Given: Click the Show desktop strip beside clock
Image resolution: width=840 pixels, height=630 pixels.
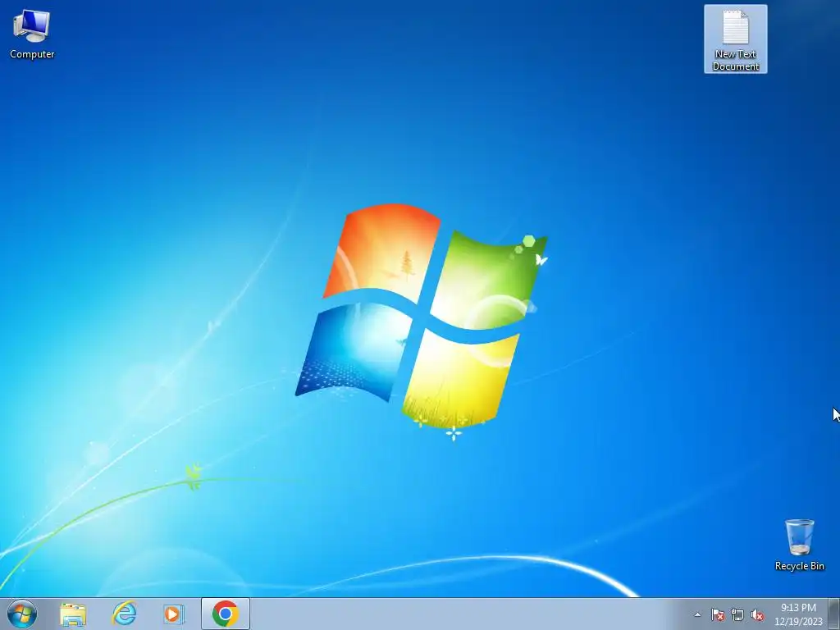Looking at the screenshot, I should [x=834, y=614].
